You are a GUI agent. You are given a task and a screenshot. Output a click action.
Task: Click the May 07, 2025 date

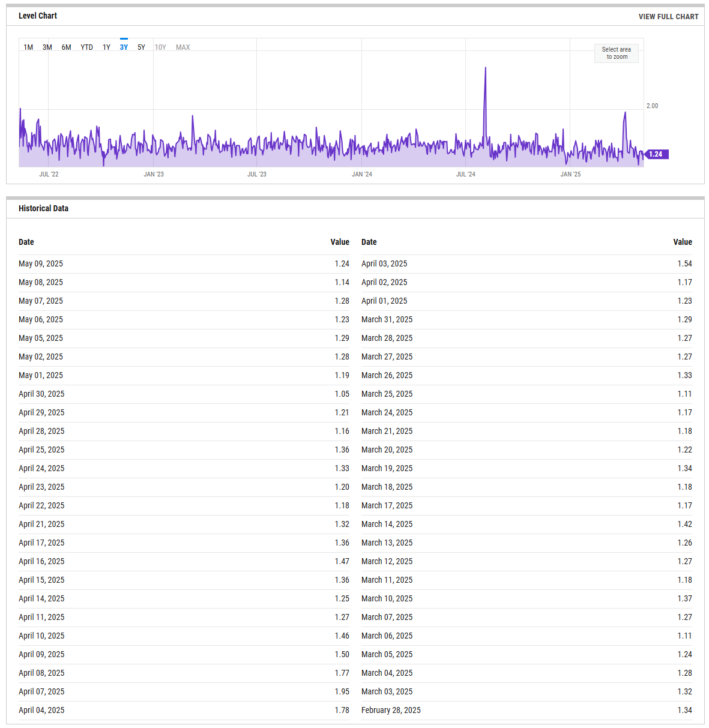(41, 301)
